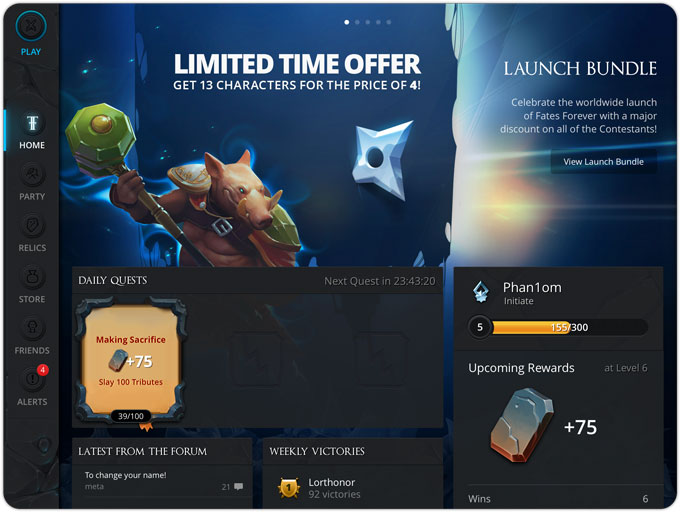Click the gold rank 1 badge for Lorthonor
Viewport: 680px width, 512px height.
(289, 488)
